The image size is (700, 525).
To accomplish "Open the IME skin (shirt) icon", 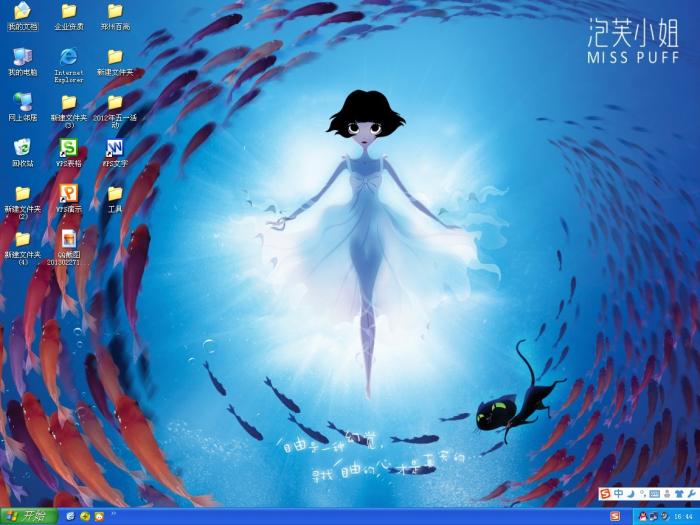I will [x=679, y=493].
